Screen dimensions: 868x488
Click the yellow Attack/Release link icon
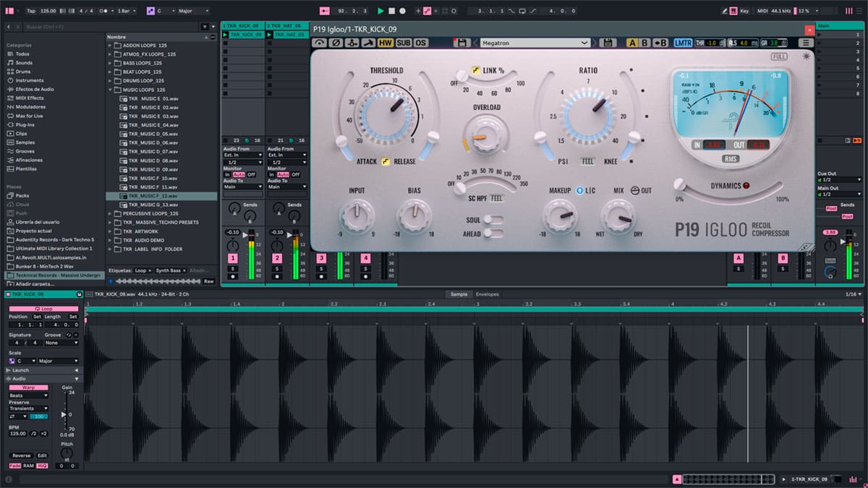(386, 161)
